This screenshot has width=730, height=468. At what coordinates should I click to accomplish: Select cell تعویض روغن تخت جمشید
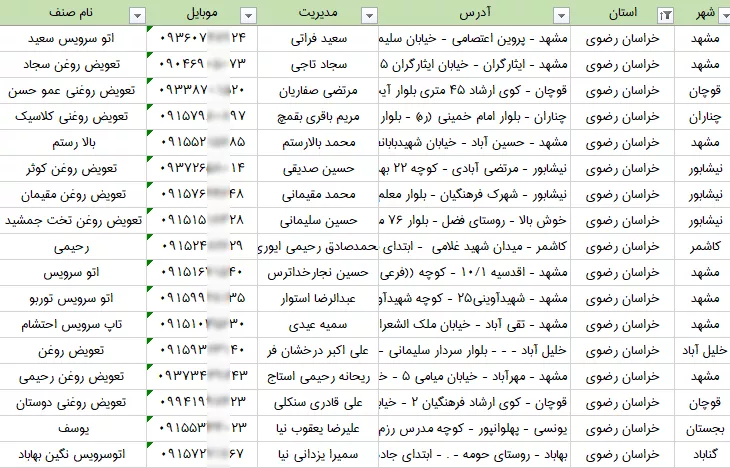[x=73, y=221]
